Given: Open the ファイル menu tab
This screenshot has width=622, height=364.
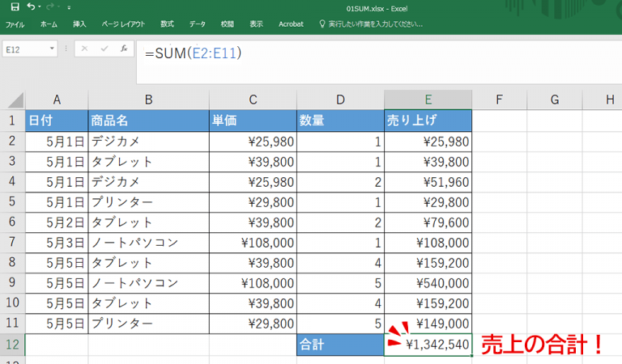Looking at the screenshot, I should pos(15,24).
